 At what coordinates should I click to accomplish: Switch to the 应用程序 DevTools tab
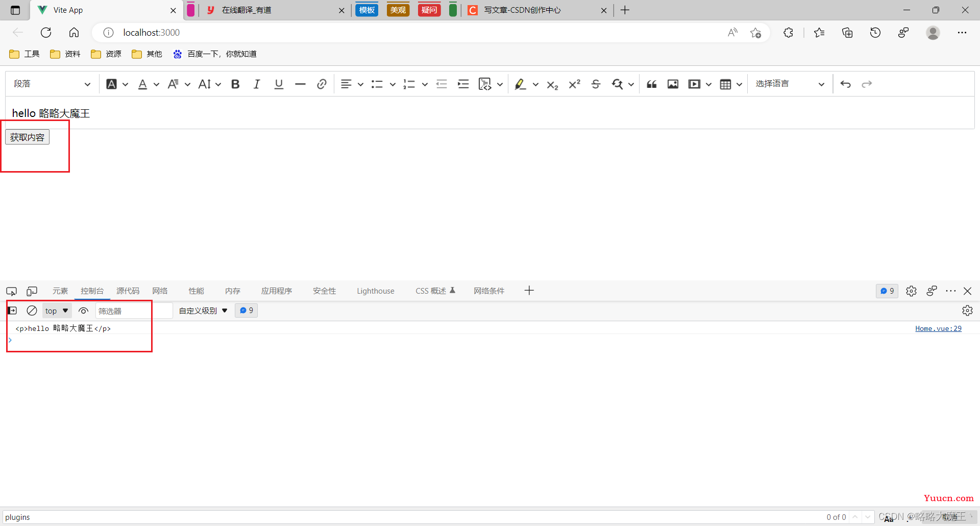pyautogui.click(x=277, y=291)
